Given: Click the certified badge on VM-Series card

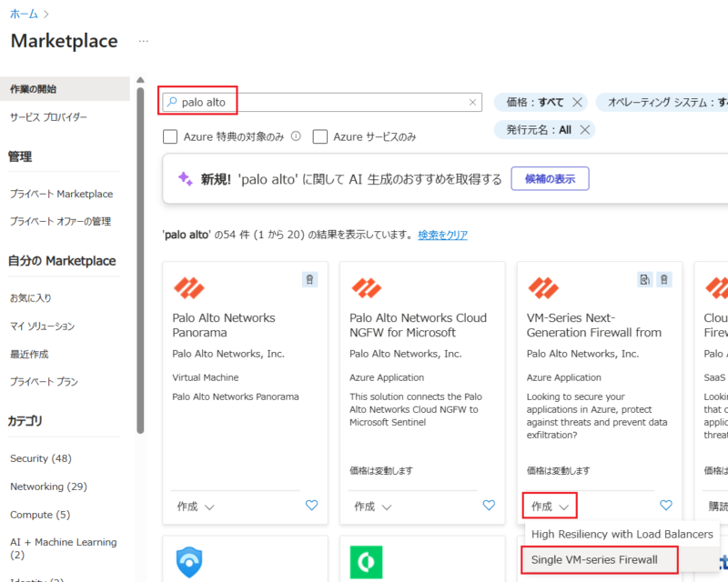Looking at the screenshot, I should 664,279.
